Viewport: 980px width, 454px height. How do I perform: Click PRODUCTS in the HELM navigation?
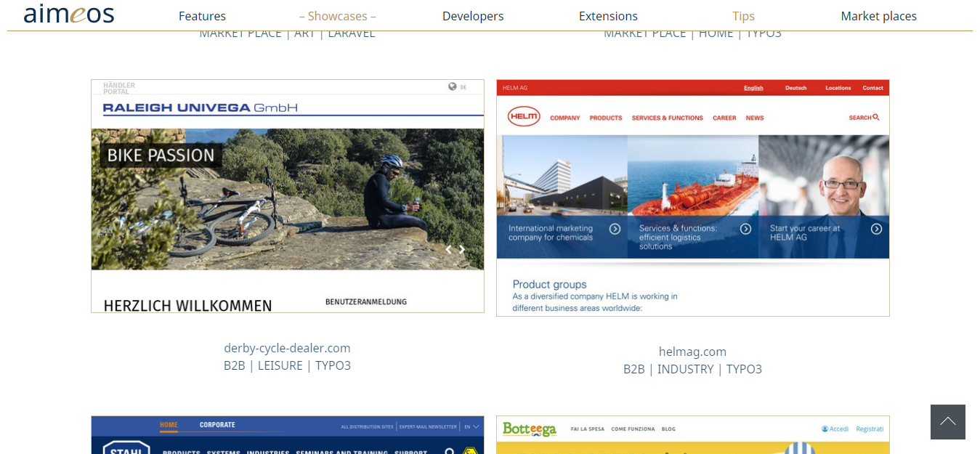606,118
